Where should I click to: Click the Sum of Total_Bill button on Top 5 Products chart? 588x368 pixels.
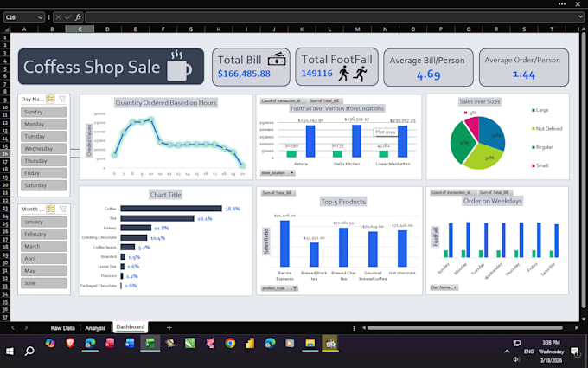[x=278, y=193]
